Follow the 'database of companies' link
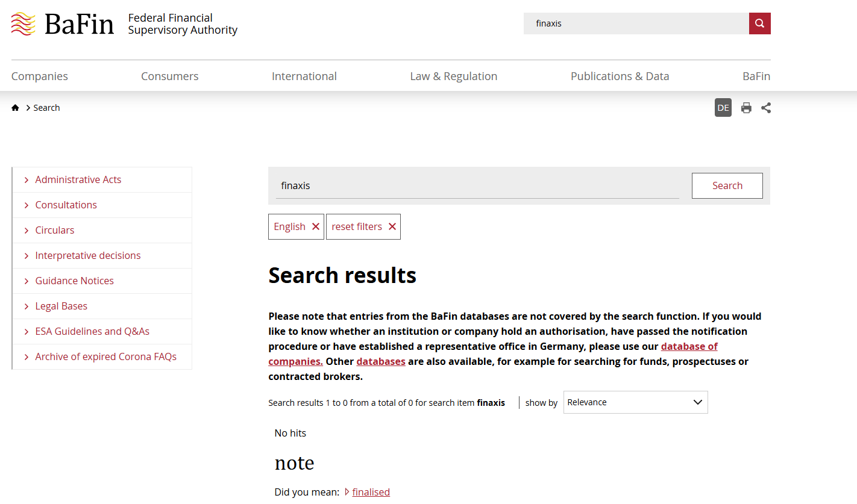The height and width of the screenshot is (504, 857). (689, 347)
